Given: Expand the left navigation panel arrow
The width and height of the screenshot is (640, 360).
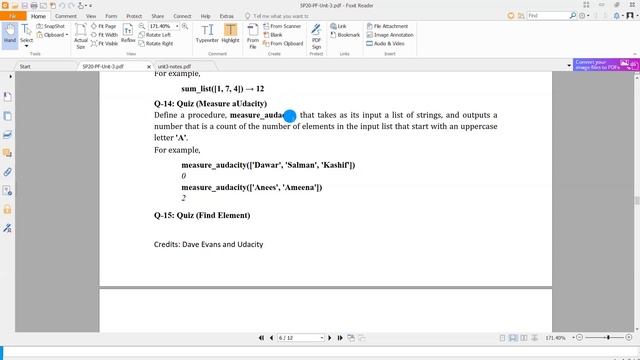Looking at the screenshot, I should (x=10, y=76).
